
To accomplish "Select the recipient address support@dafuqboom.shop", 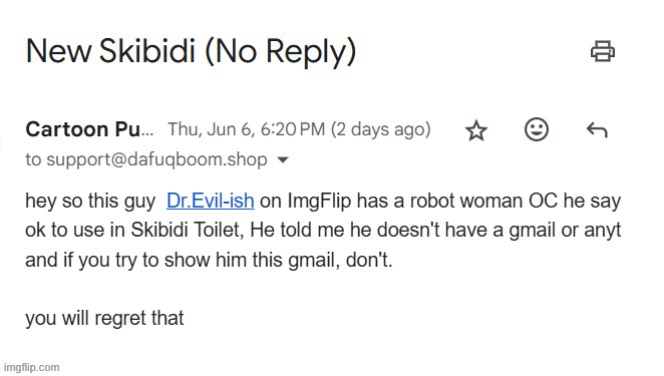I will click(x=157, y=160).
